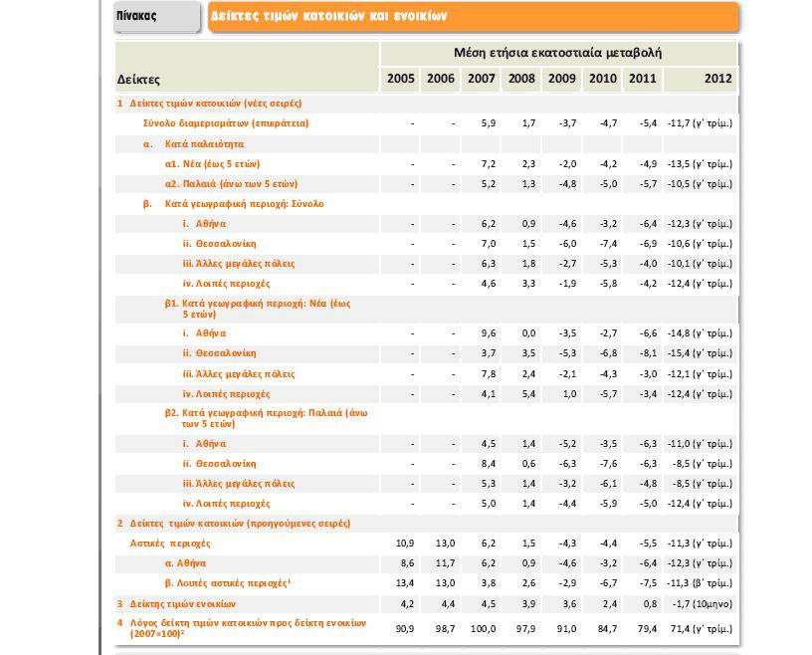812x655 pixels.
Task: Select row 'Αστικές περιοχές'
Action: coord(427,544)
